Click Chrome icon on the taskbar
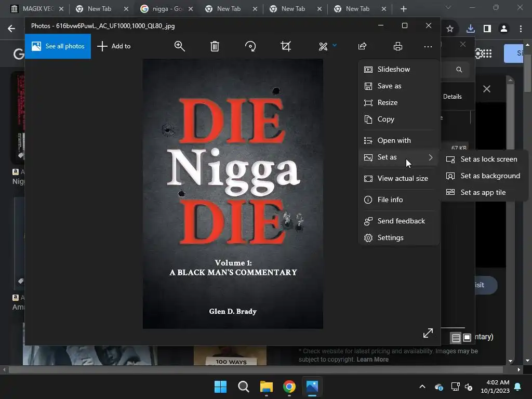The width and height of the screenshot is (532, 399). (289, 387)
